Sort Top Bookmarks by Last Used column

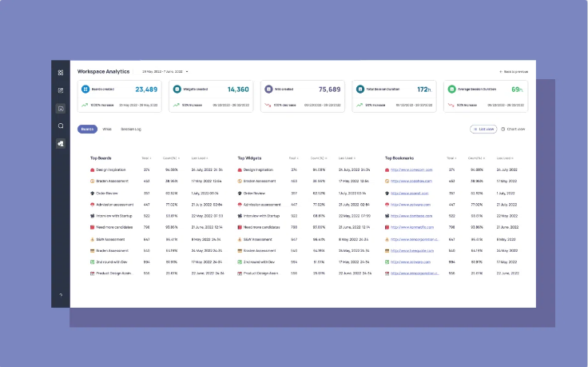[505, 158]
